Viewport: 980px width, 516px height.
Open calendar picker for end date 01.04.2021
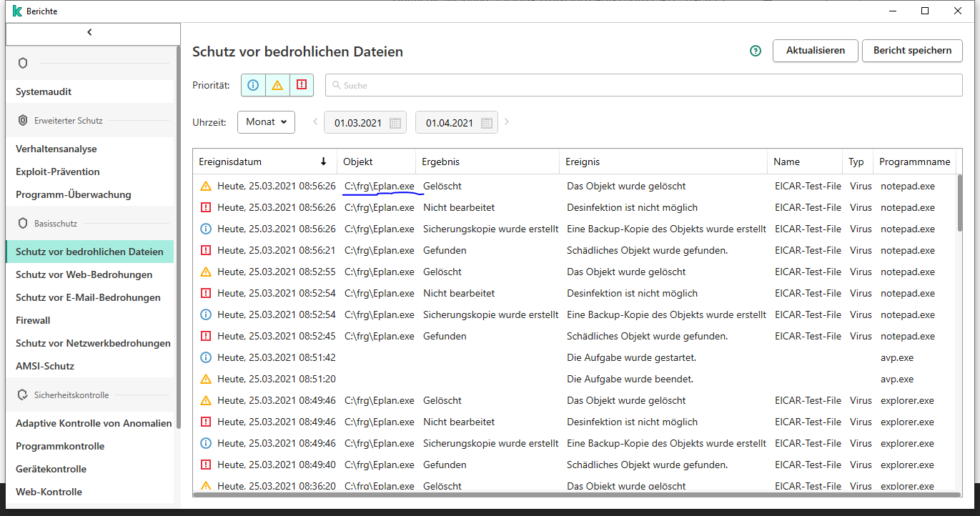[486, 123]
